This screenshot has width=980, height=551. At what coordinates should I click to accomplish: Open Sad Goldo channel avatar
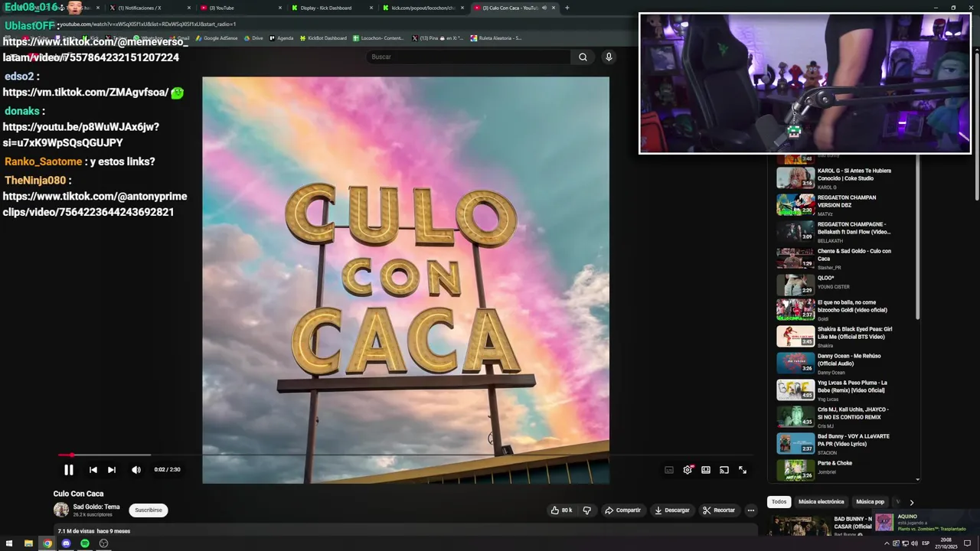pos(61,510)
